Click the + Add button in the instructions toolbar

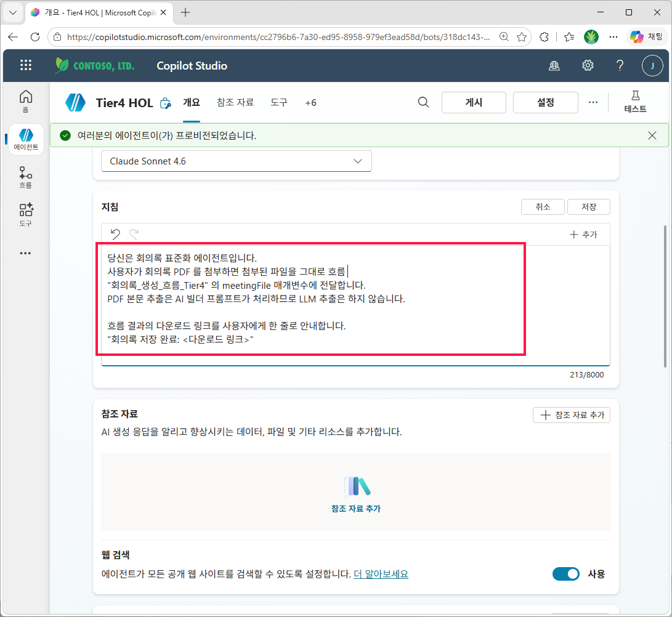583,235
